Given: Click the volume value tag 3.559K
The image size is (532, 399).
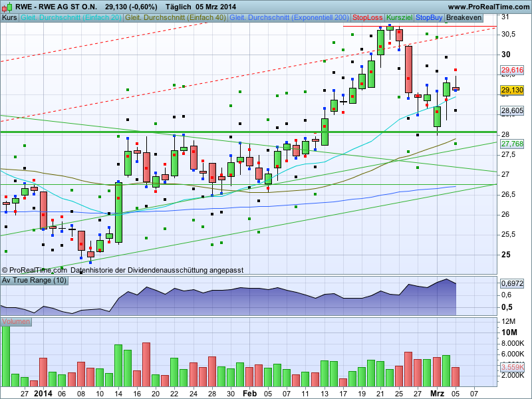Looking at the screenshot, I should pyautogui.click(x=512, y=367).
